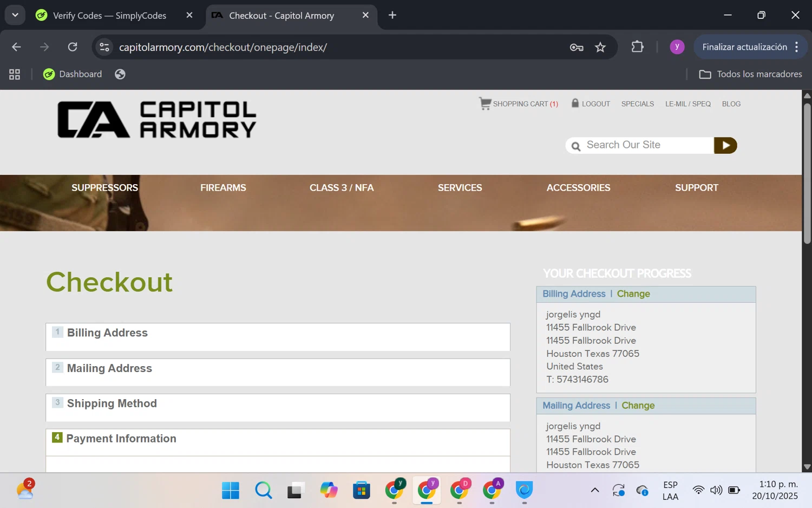Open the shopping cart icon

point(485,103)
